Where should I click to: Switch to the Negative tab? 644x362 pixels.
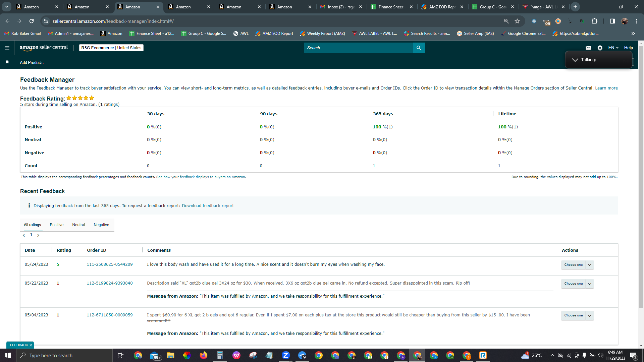coord(101,225)
